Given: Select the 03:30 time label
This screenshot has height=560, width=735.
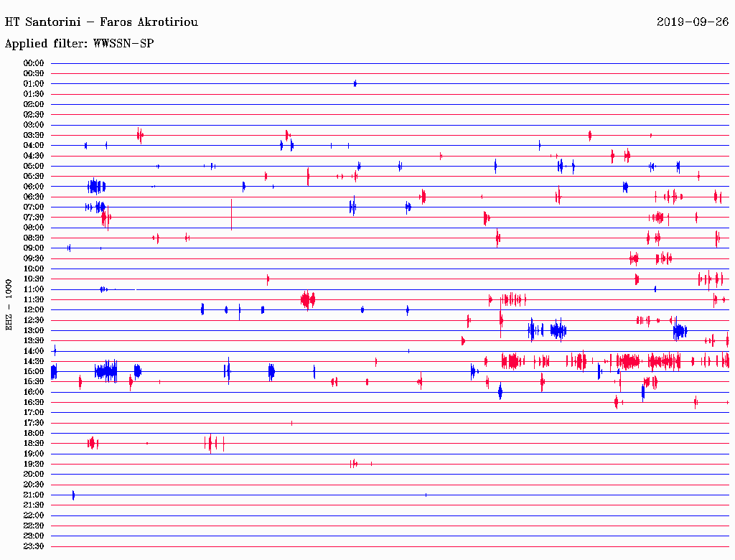Looking at the screenshot, I should pyautogui.click(x=34, y=136).
